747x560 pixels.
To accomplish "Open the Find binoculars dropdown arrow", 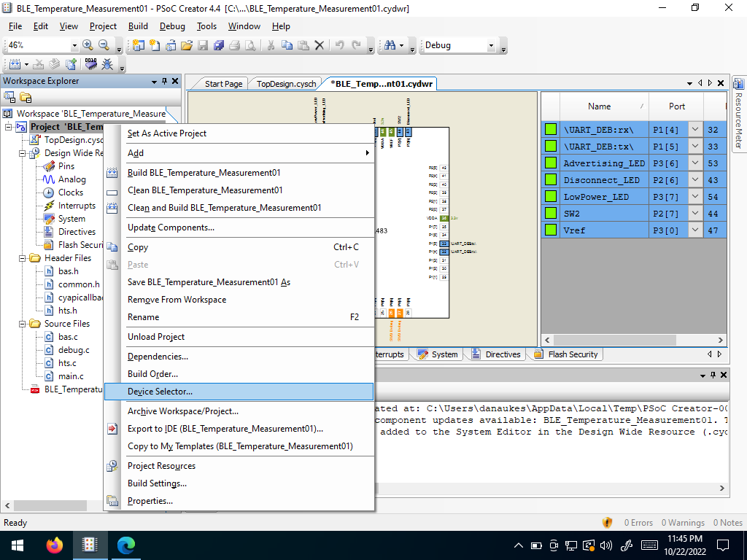I will coord(402,46).
